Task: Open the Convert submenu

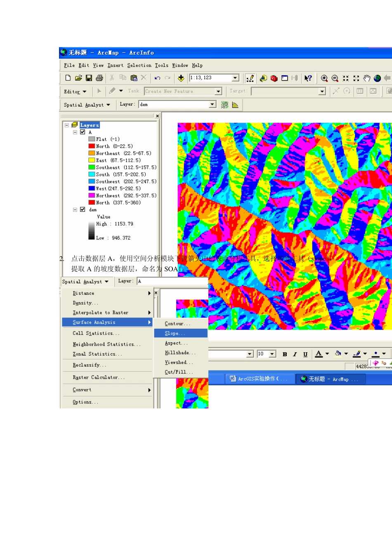Action: tap(107, 390)
